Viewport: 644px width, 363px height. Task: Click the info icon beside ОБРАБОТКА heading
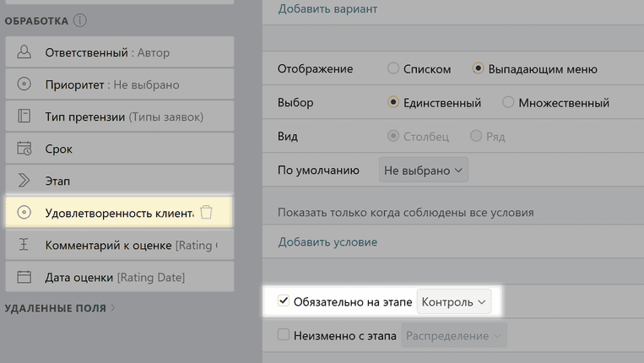[x=79, y=20]
